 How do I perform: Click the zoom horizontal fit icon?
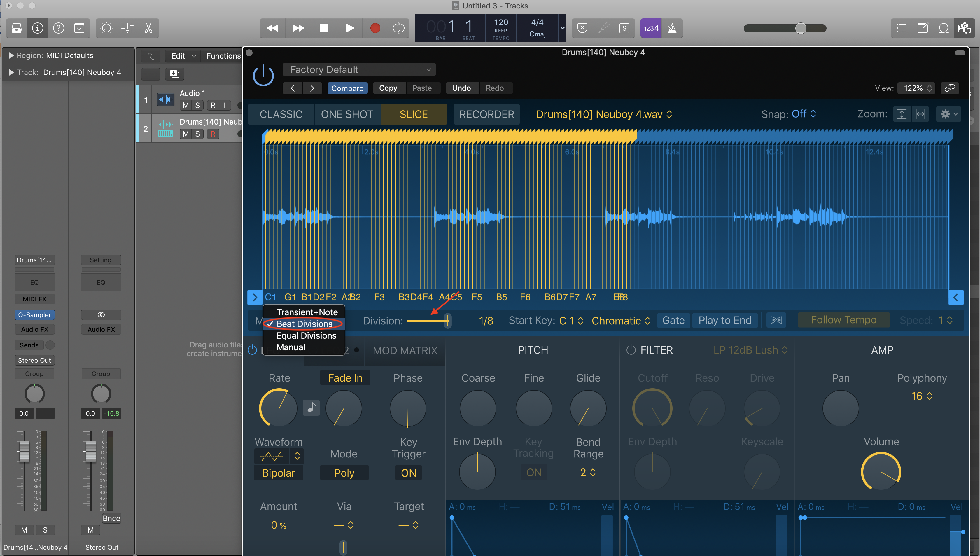(920, 114)
